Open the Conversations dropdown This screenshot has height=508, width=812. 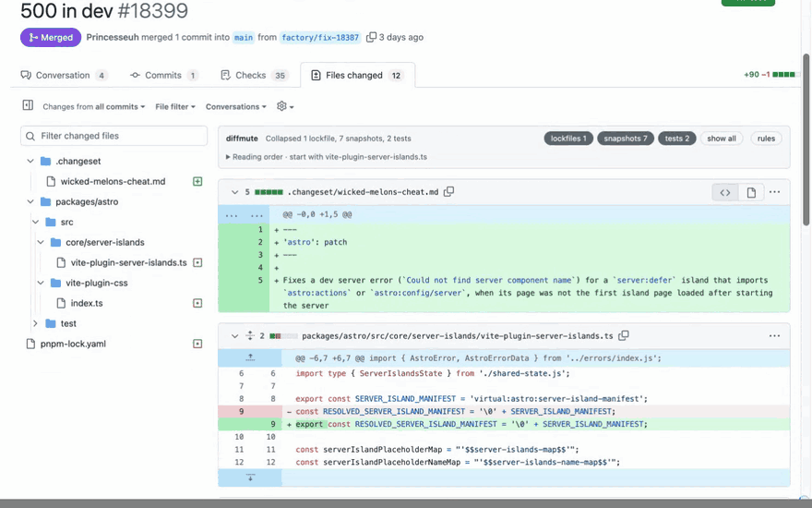[235, 107]
